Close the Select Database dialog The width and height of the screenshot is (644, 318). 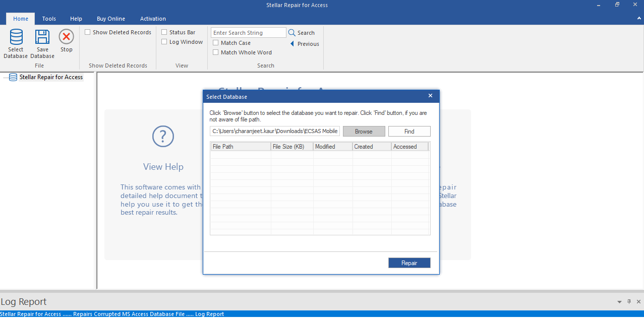[430, 96]
